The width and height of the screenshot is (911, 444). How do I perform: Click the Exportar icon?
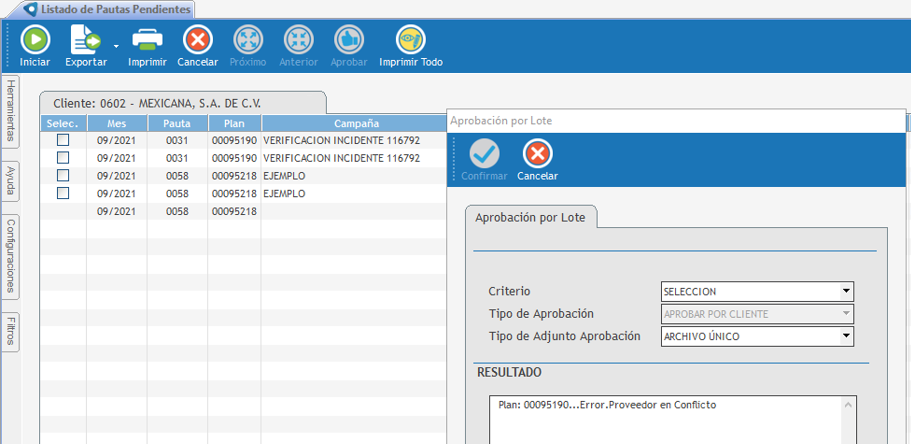click(85, 40)
